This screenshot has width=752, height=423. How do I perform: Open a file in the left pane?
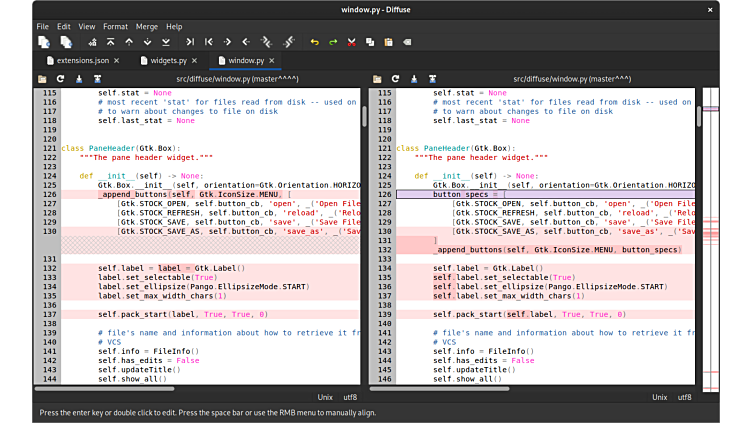pyautogui.click(x=43, y=78)
